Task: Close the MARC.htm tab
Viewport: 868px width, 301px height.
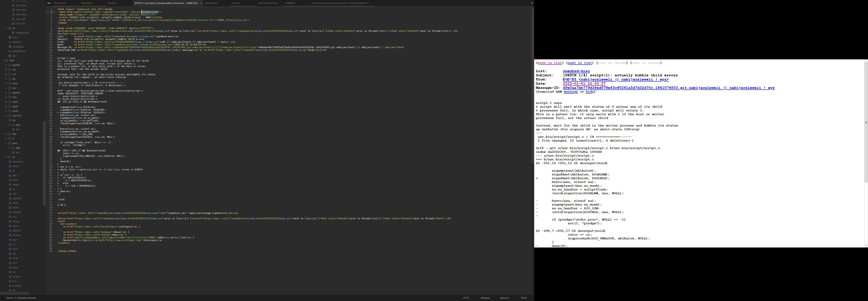Action: point(200,3)
